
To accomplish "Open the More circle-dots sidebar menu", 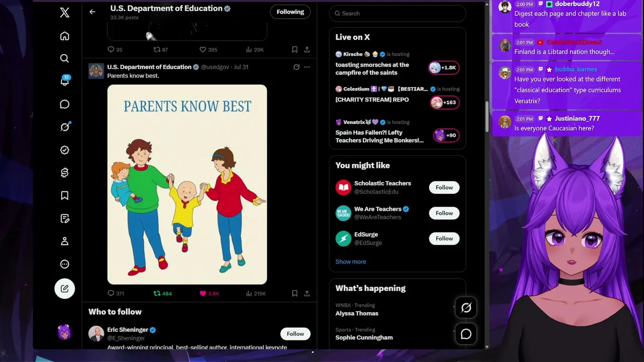I will [x=64, y=264].
